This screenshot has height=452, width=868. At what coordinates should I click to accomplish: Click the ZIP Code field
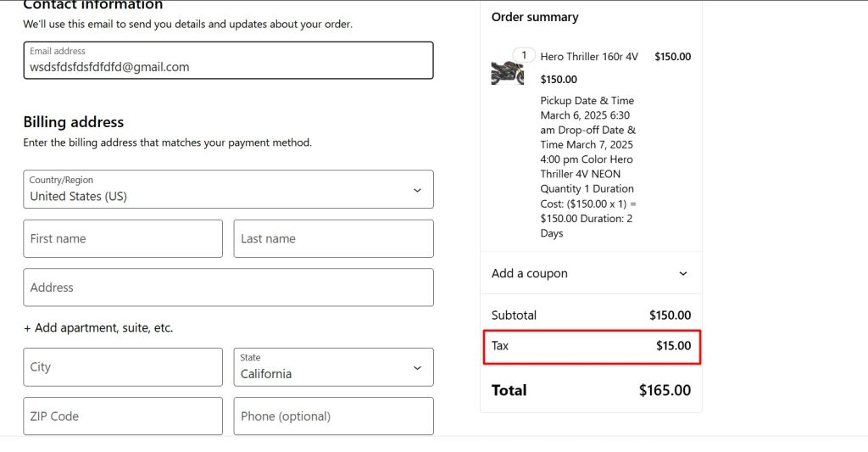[x=123, y=416]
